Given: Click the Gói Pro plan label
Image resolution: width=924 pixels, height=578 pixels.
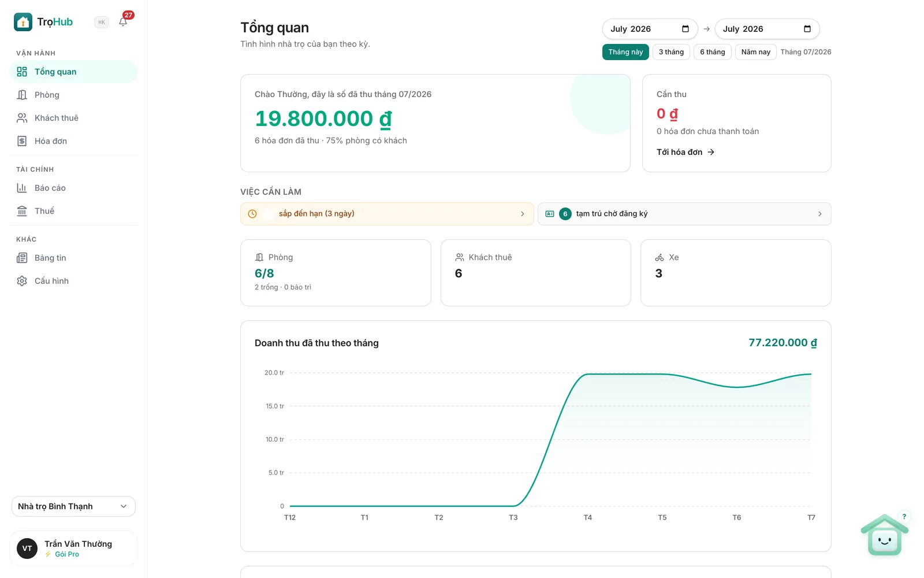Looking at the screenshot, I should coord(67,554).
